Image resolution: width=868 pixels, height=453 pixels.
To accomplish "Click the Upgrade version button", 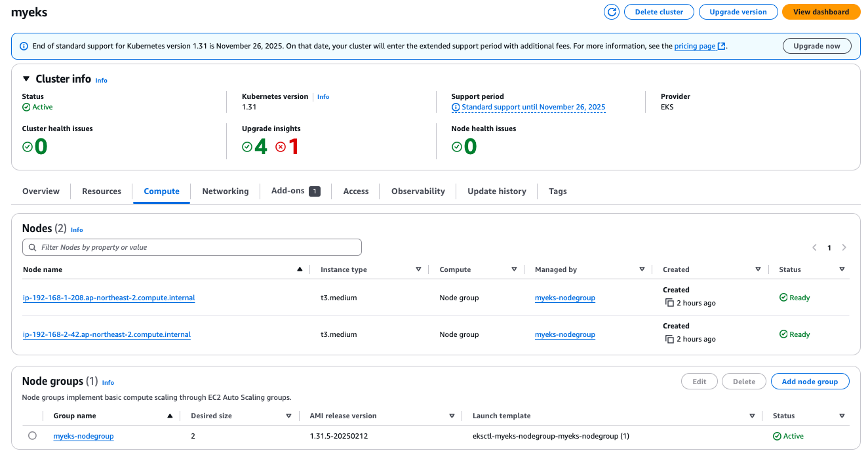I will (x=738, y=12).
